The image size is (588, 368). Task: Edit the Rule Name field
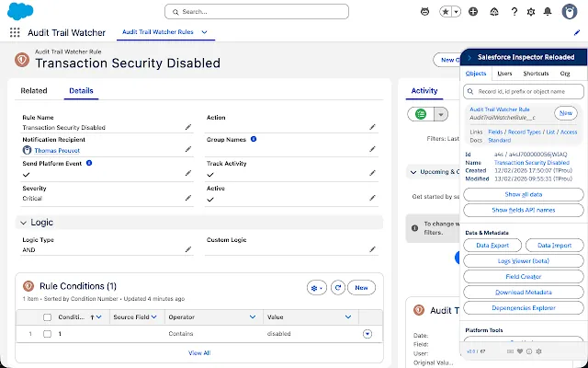click(188, 127)
